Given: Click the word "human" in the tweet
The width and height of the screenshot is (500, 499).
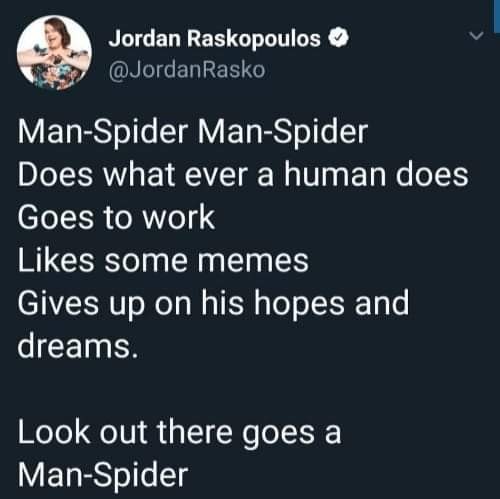Looking at the screenshot, I should click(x=335, y=174).
